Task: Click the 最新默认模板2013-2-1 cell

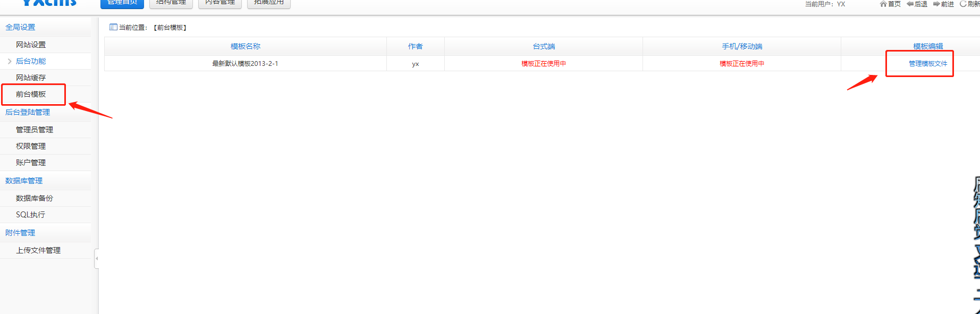Action: coord(245,64)
